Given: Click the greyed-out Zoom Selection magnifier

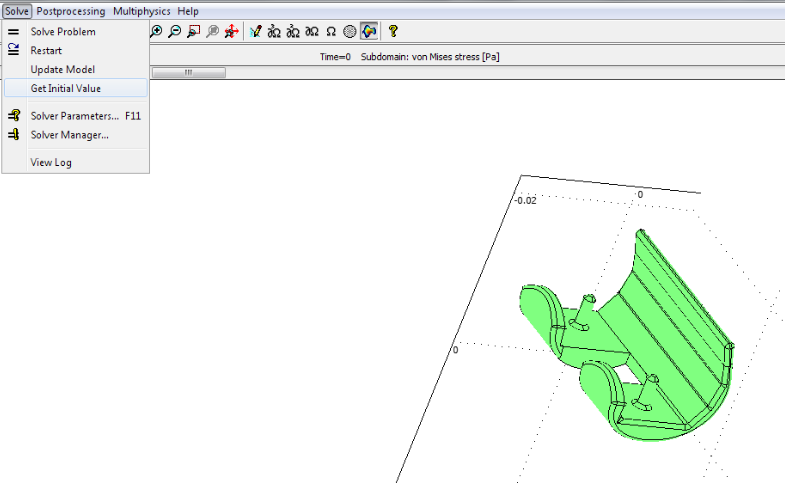Looking at the screenshot, I should tap(213, 32).
